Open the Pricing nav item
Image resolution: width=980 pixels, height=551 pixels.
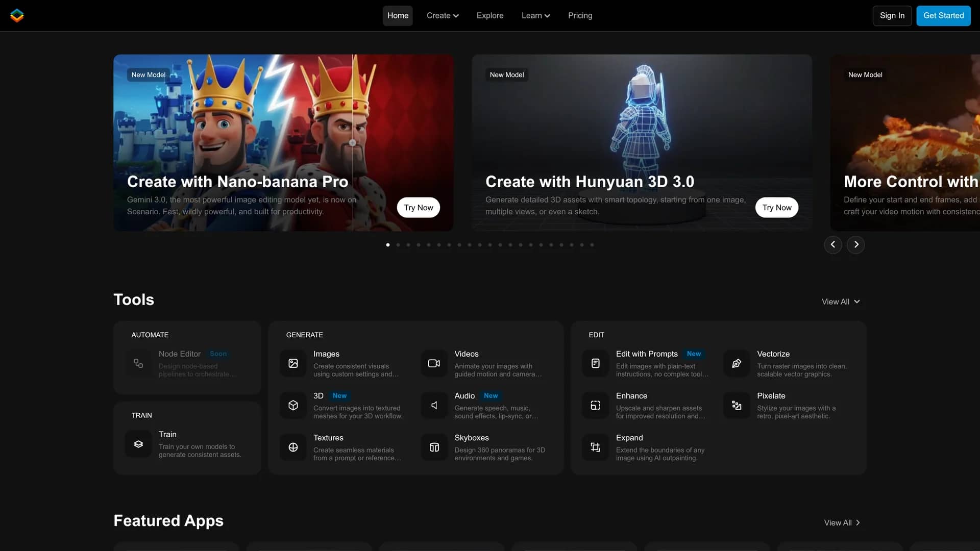click(x=580, y=15)
